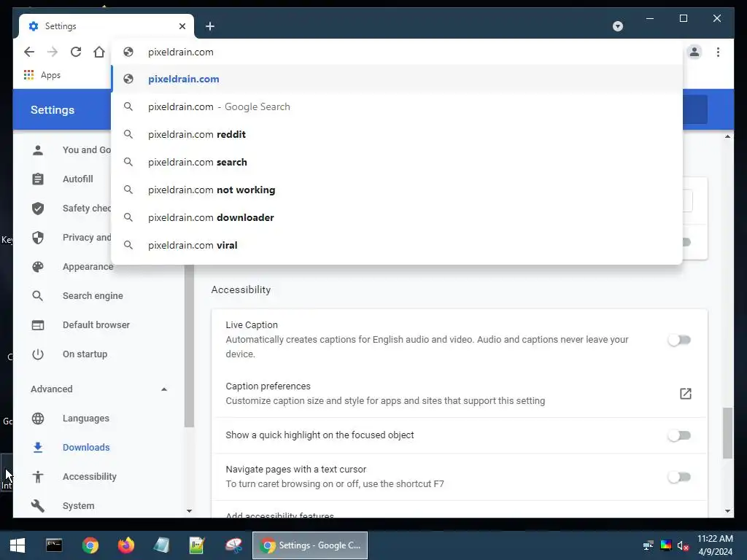Go to Default browser settings
The height and width of the screenshot is (560, 747).
[x=96, y=324]
